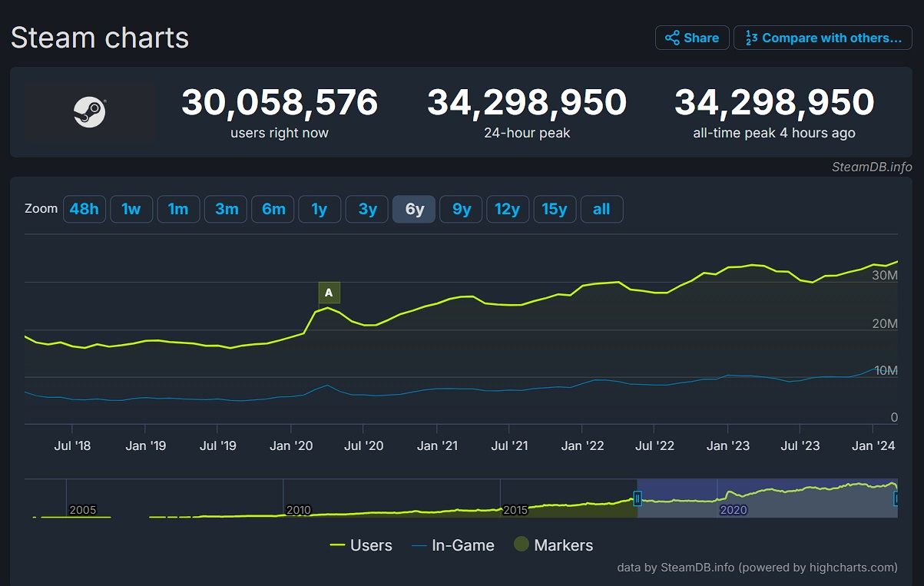Screen dimensions: 924x586
Task: Choose the 6m zoom option
Action: (273, 209)
